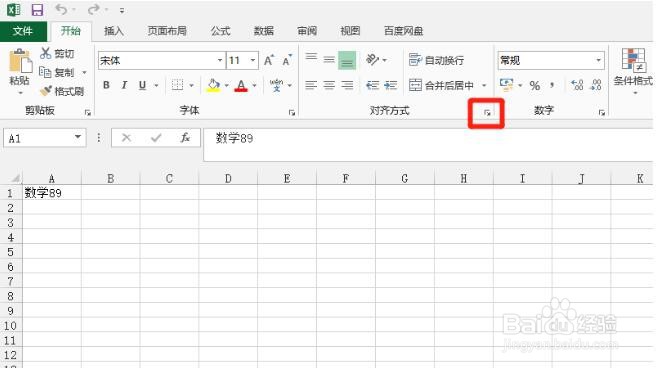Image resolution: width=656 pixels, height=368 pixels.
Task: Click the wén phonetic guide icon
Action: point(276,85)
